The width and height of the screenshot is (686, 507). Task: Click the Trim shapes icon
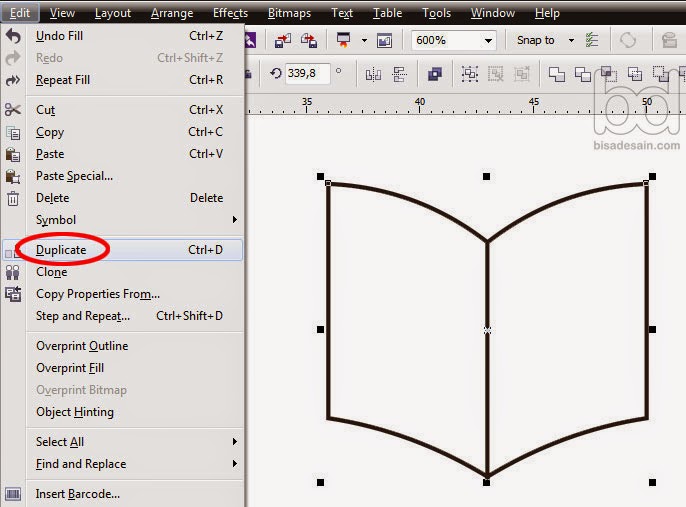(582, 74)
